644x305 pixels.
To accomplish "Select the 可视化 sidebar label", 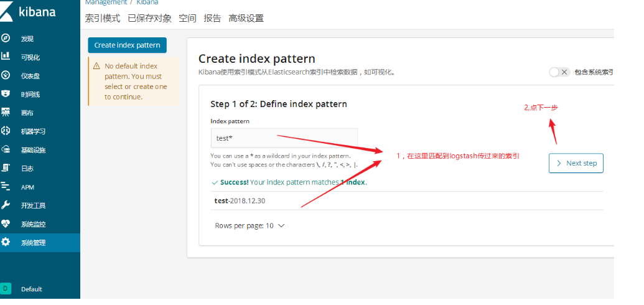I will (30, 57).
